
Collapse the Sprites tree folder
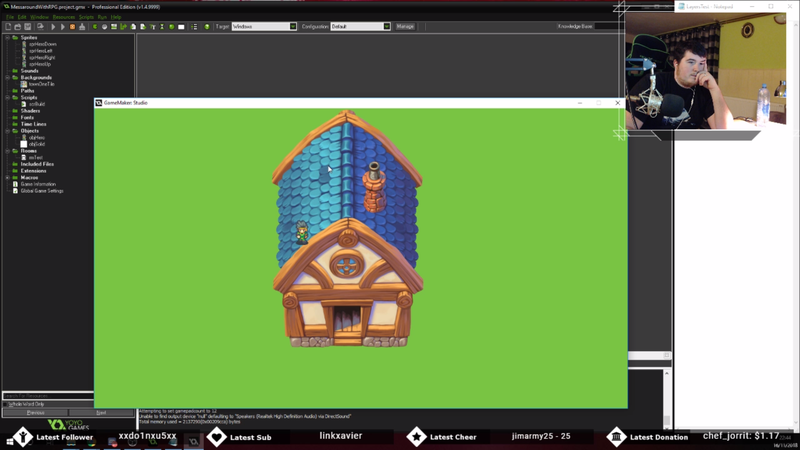click(7, 38)
